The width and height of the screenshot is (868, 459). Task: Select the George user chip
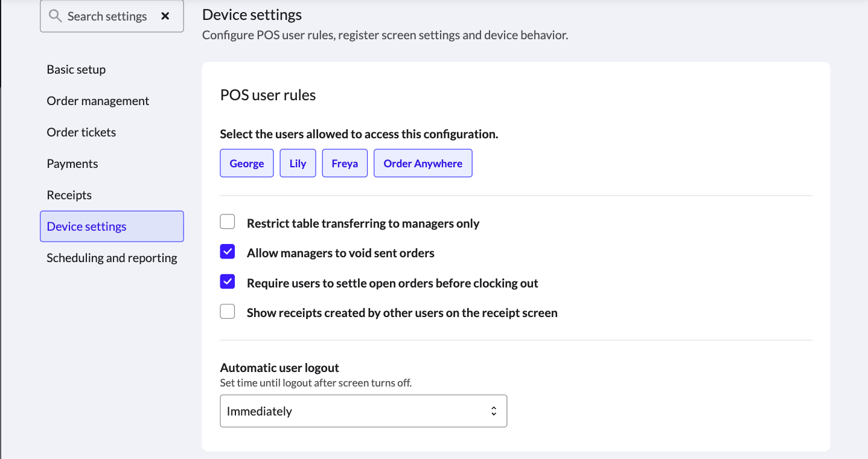[247, 164]
